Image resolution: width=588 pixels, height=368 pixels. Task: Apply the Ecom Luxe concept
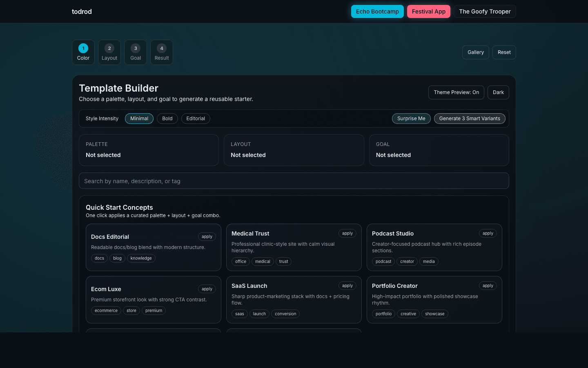207,289
